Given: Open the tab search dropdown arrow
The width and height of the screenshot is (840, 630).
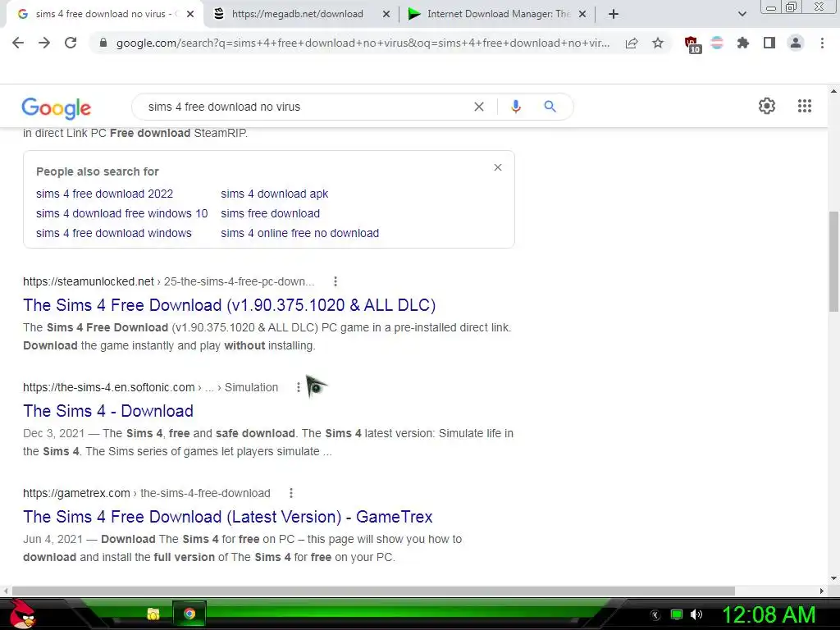Looking at the screenshot, I should point(742,14).
